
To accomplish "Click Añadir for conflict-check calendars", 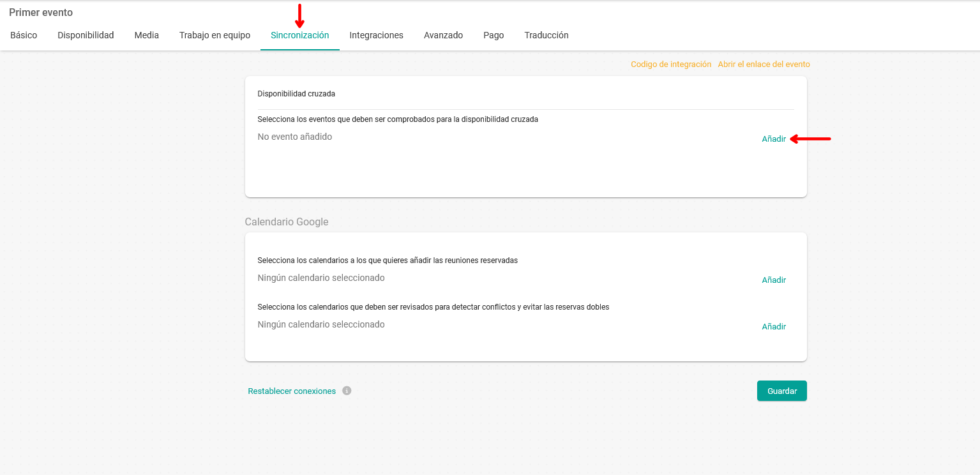I will [x=774, y=326].
